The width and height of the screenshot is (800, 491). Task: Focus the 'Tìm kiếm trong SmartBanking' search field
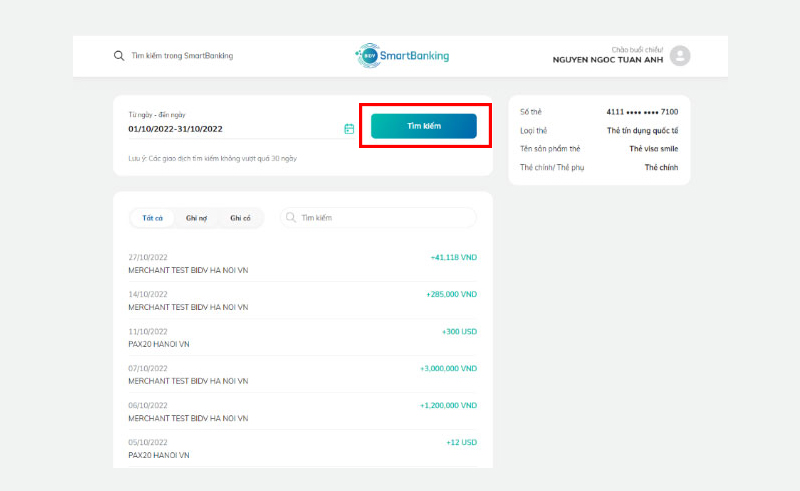coord(182,56)
